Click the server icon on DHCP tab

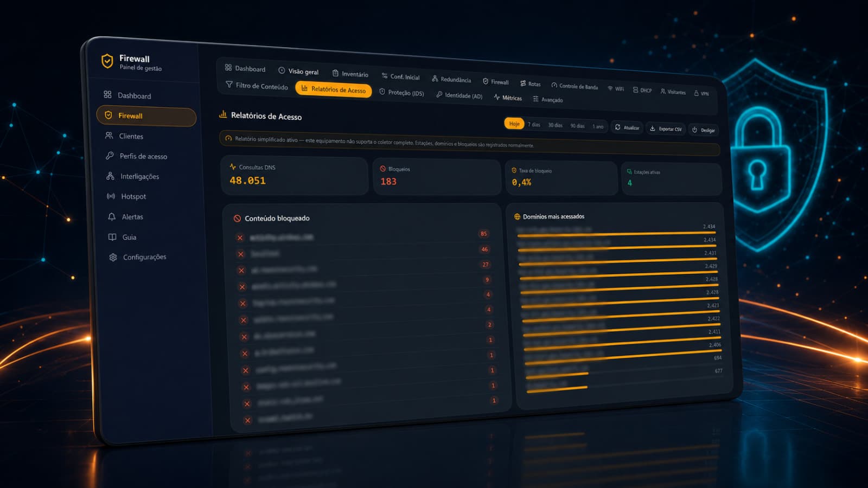click(635, 89)
